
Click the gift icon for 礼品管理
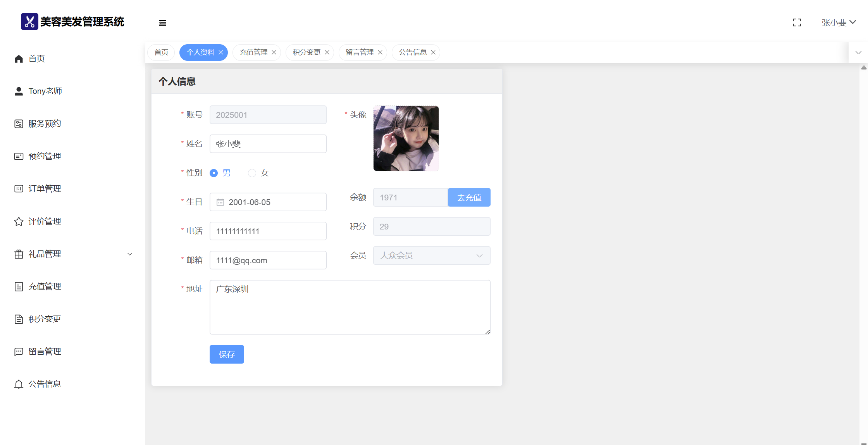click(x=19, y=254)
